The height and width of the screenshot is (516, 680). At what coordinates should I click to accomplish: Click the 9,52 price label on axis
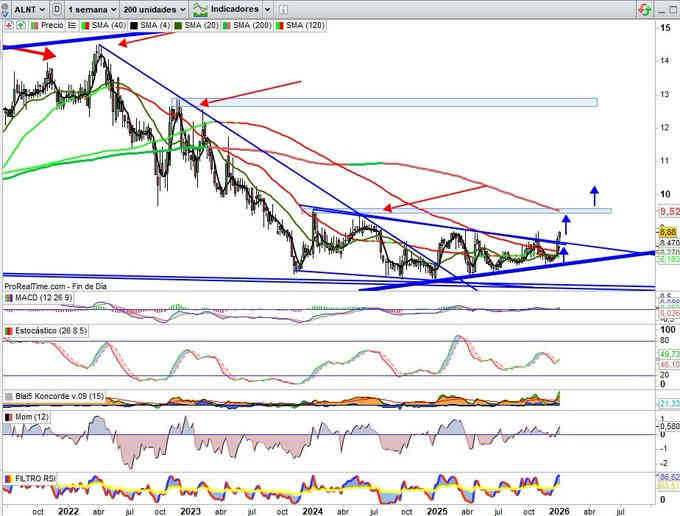coord(669,212)
